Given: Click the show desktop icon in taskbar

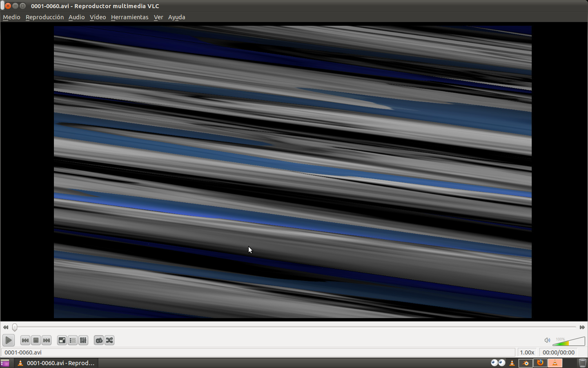Looking at the screenshot, I should [x=5, y=363].
